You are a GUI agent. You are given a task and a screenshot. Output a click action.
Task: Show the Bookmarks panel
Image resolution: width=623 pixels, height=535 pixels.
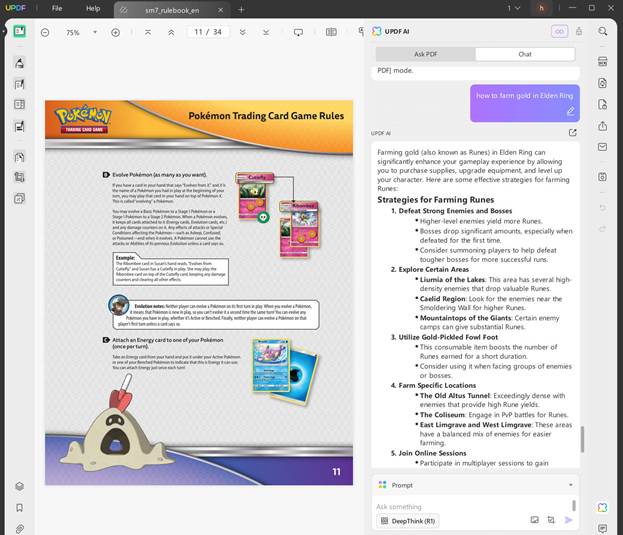(19, 508)
